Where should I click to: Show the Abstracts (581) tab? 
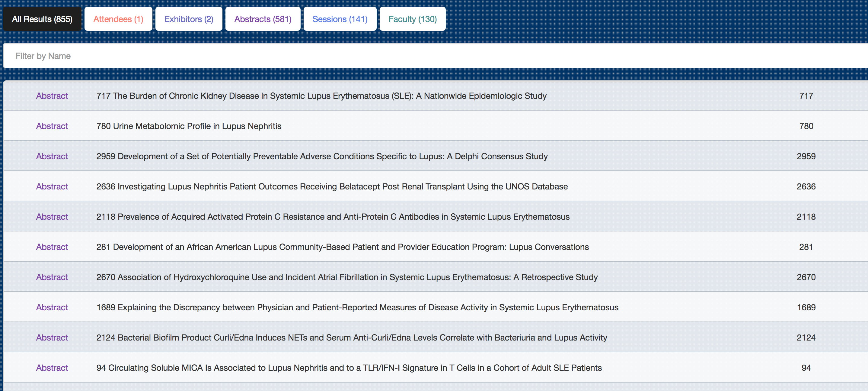[263, 19]
